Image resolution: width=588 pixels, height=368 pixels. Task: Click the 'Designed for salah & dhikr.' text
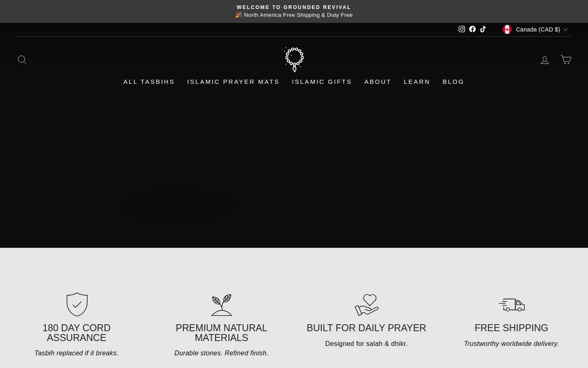tap(366, 344)
